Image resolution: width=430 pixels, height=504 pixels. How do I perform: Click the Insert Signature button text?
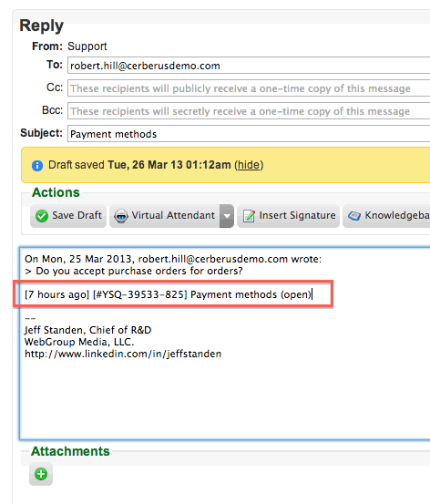pos(297,215)
